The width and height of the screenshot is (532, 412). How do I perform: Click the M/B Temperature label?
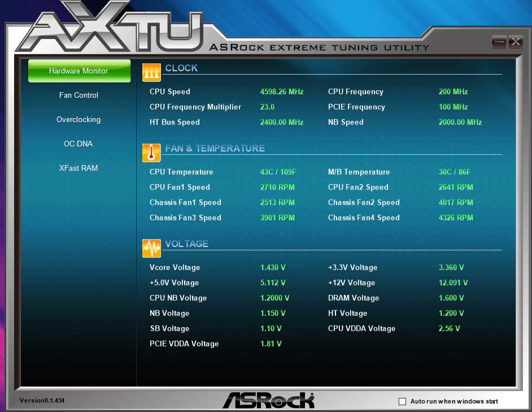pos(359,172)
